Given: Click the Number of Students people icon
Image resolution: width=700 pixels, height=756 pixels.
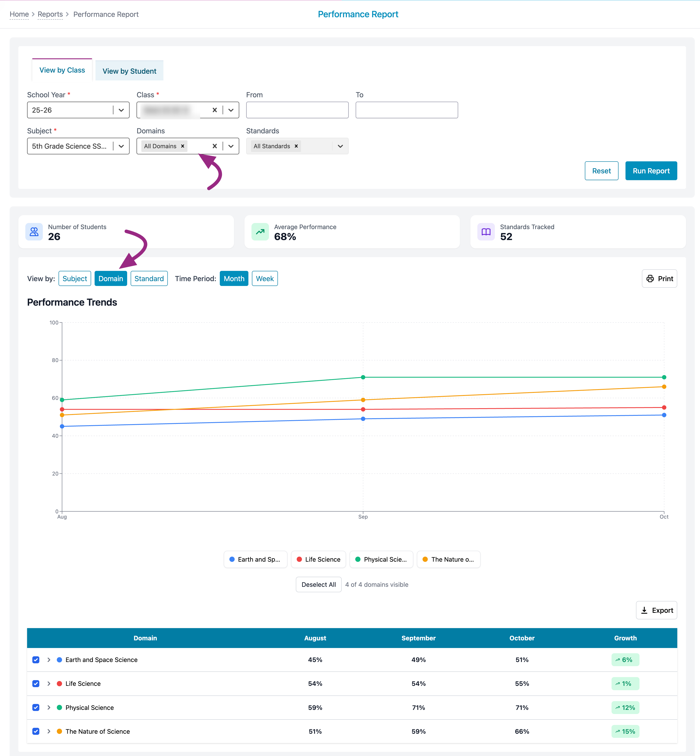Looking at the screenshot, I should click(x=34, y=232).
